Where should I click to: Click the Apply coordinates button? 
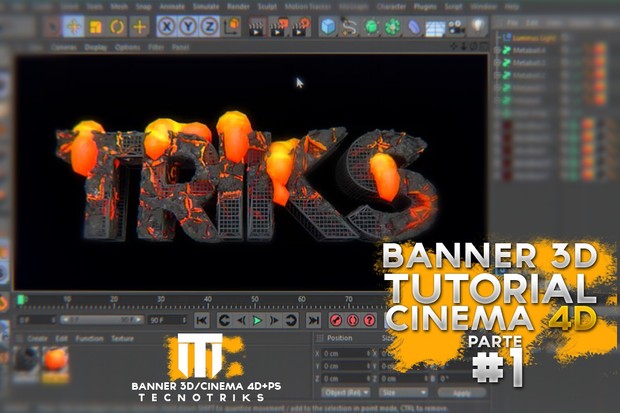pos(461,393)
